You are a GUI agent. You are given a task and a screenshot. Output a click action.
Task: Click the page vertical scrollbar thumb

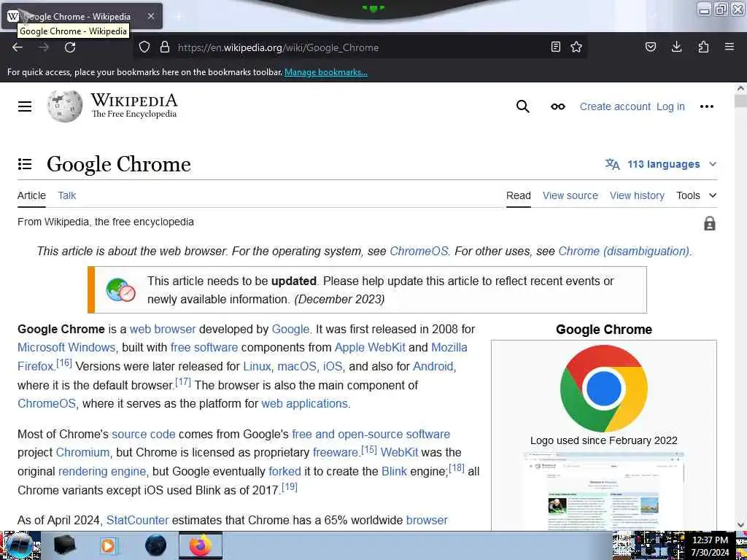point(740,101)
